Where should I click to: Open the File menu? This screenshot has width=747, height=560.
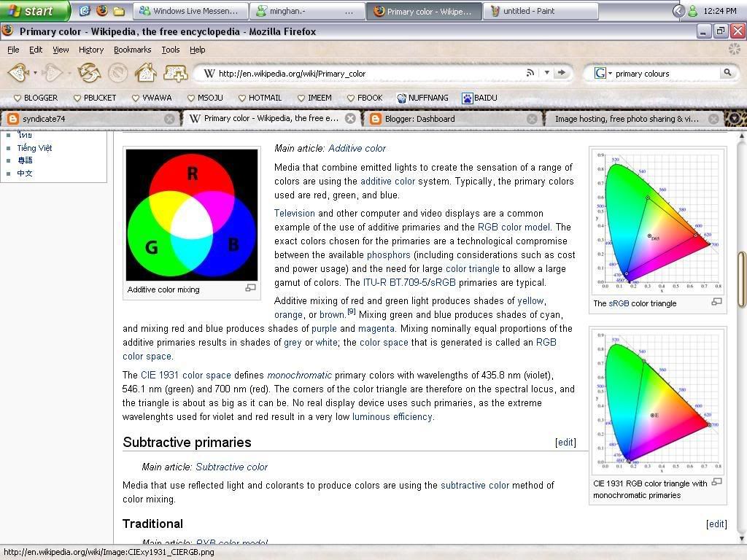coord(13,50)
